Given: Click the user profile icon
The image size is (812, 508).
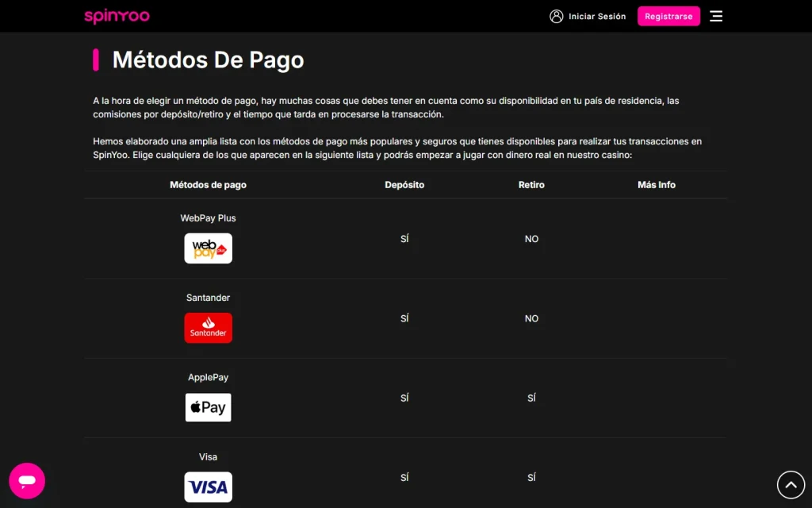Looking at the screenshot, I should 556,16.
